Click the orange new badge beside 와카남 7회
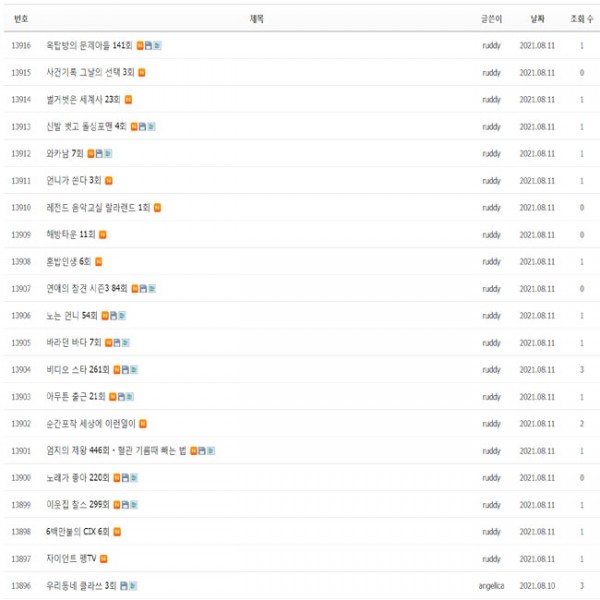 click(x=91, y=153)
